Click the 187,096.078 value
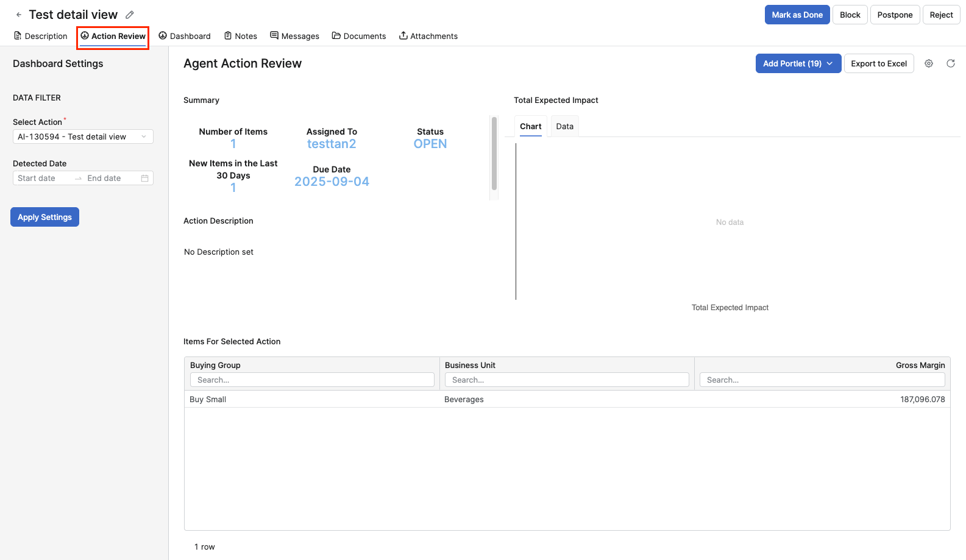Screen dimensions: 966x560 (x=923, y=399)
